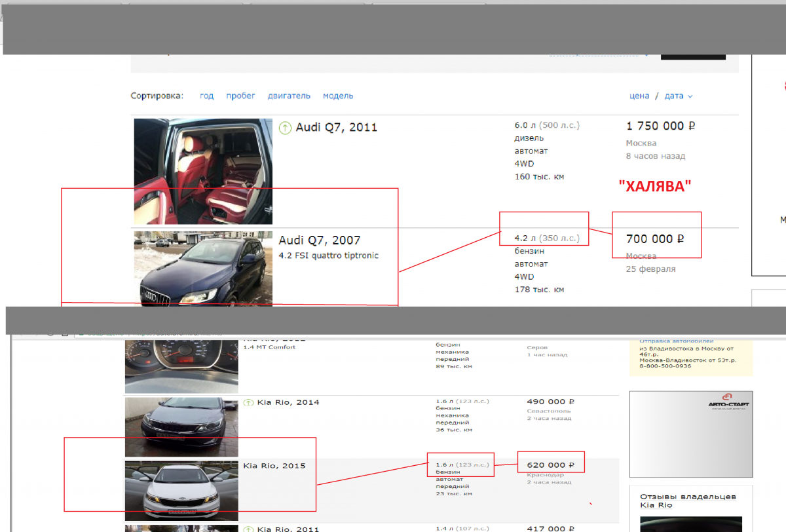Open Отзывы владельцев Kia Rio section

coord(688,501)
